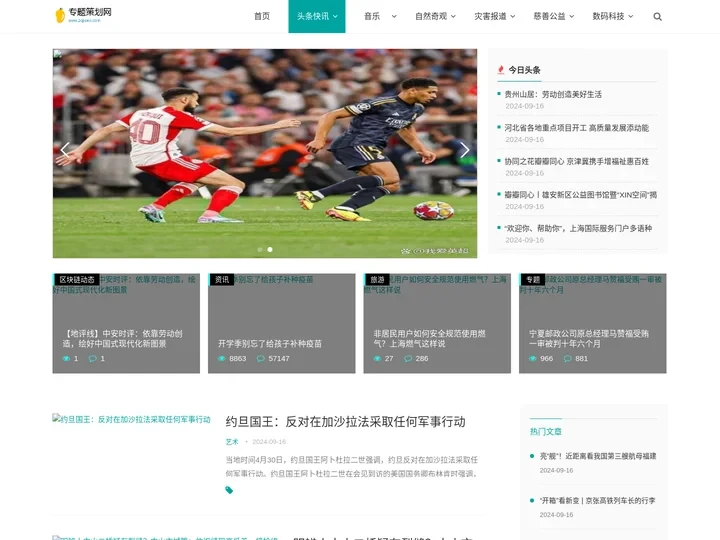This screenshot has height=540, width=720.
Task: Open the 首页 menu item
Action: [262, 17]
